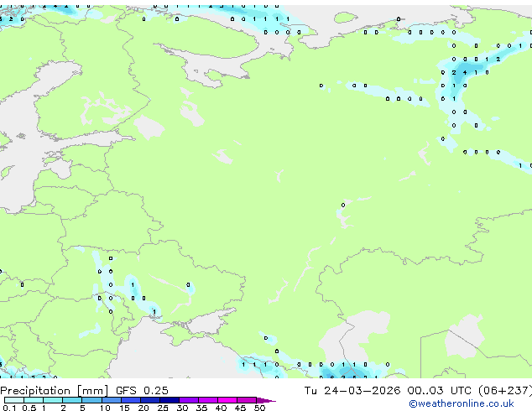Click the 5–10 mm legend swatch

[x=91, y=400]
